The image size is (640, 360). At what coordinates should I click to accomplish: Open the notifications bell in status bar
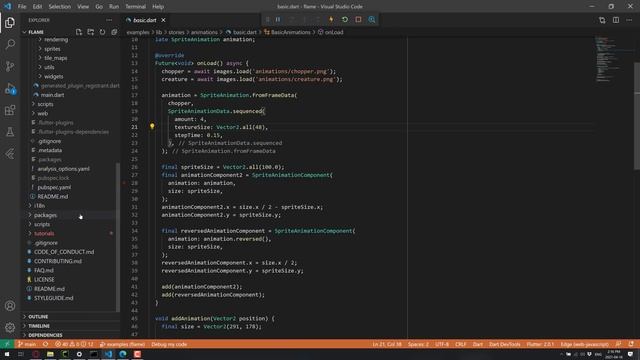(x=631, y=344)
